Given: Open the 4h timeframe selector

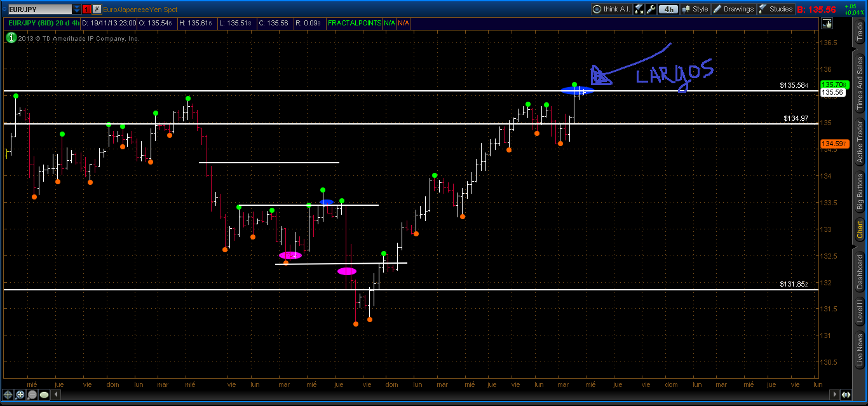Looking at the screenshot, I should (x=668, y=9).
